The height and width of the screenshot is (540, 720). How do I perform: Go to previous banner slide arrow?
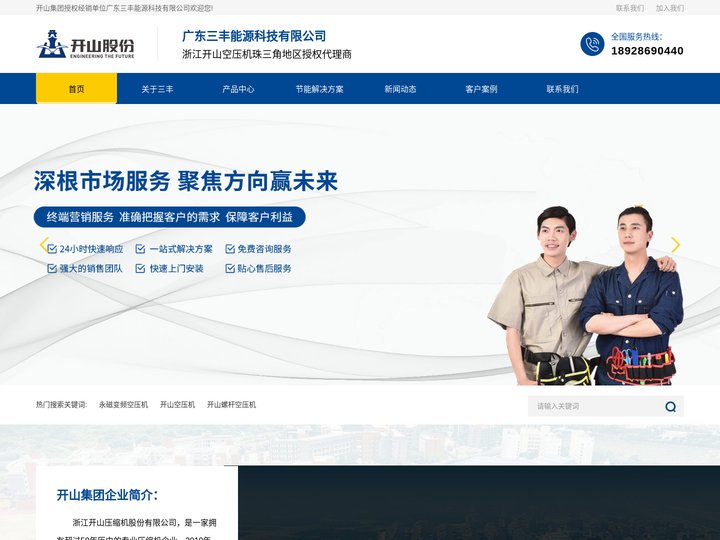point(44,245)
